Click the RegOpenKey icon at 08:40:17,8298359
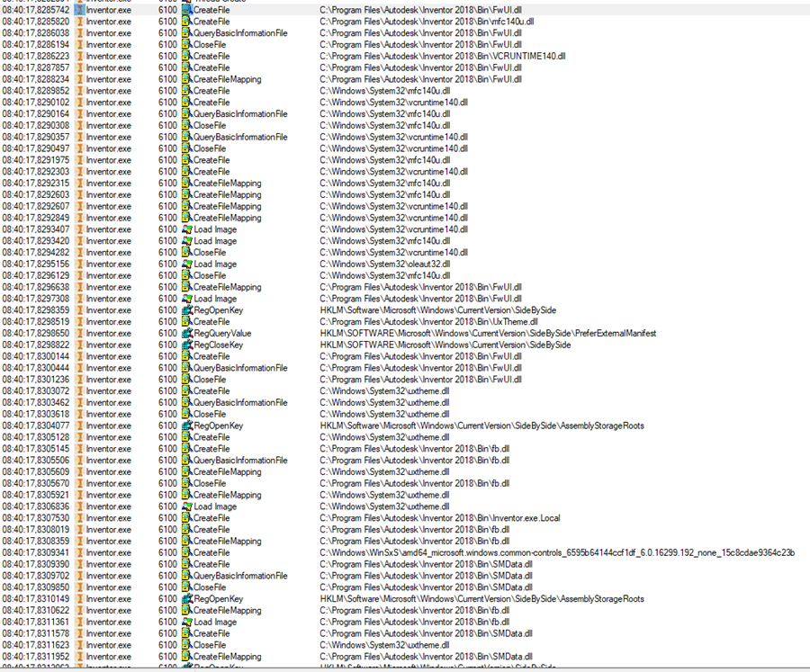Viewport: 810px width, 672px height. [x=187, y=310]
